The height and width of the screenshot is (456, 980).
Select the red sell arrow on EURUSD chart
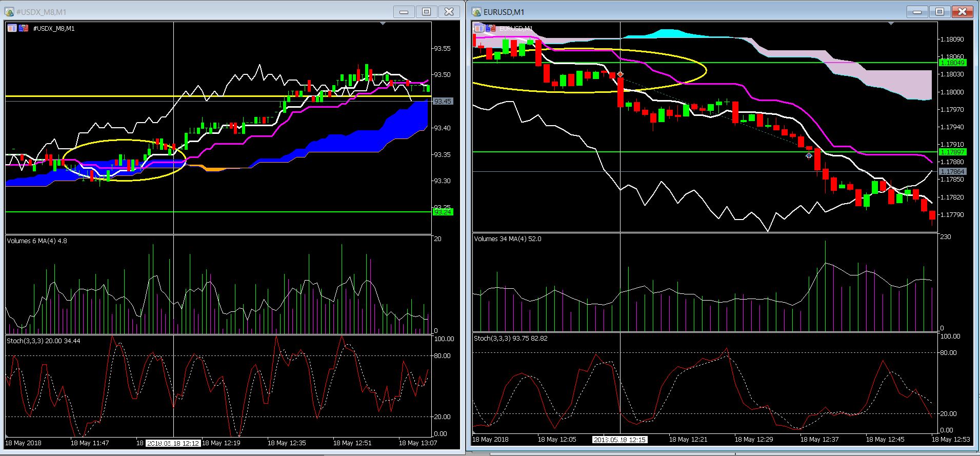620,75
